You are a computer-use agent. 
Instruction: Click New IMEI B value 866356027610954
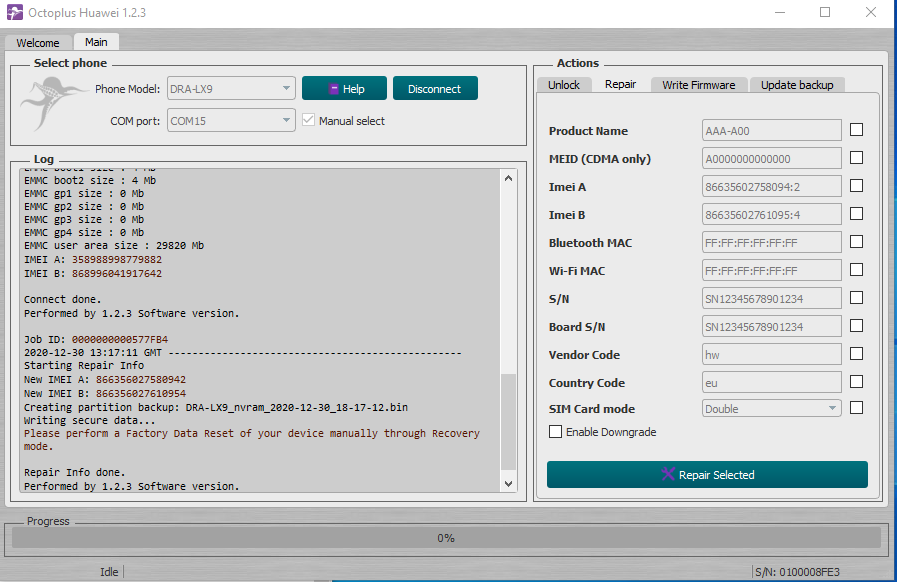tap(141, 394)
